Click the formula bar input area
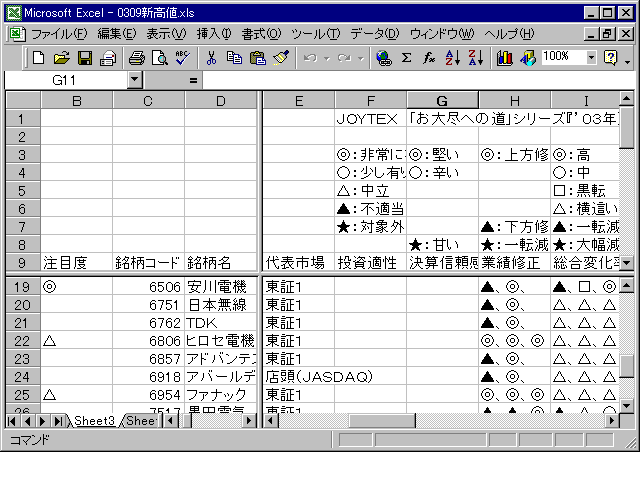Image resolution: width=640 pixels, height=480 pixels. [418, 80]
